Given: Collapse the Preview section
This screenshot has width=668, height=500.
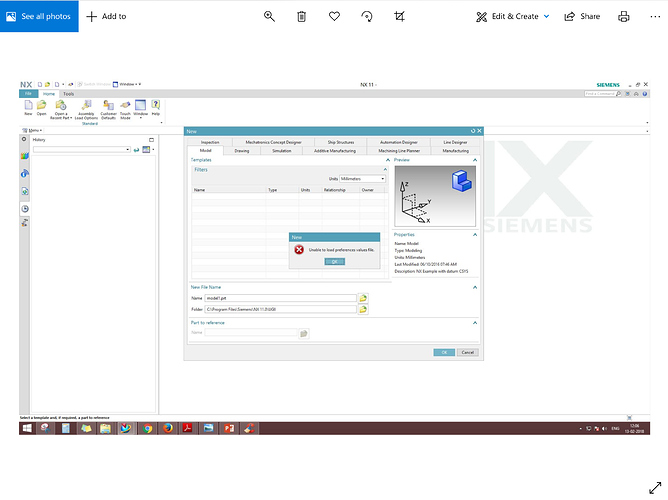Looking at the screenshot, I should coord(475,160).
